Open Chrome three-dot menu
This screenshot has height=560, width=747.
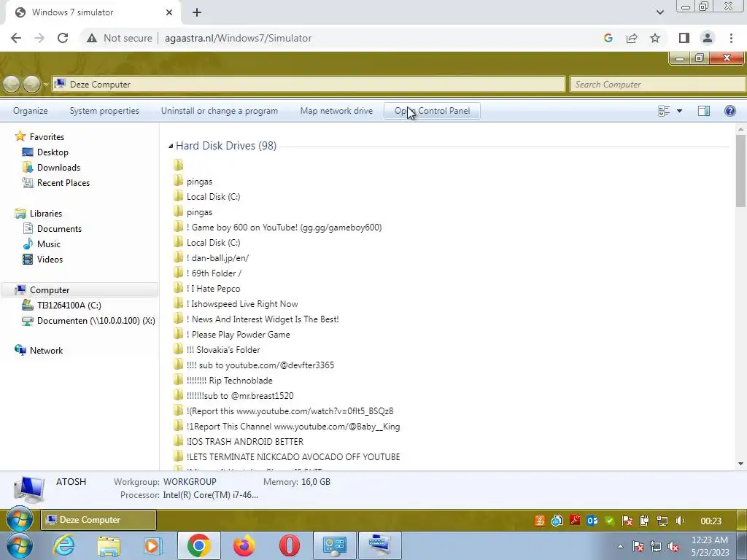[731, 38]
